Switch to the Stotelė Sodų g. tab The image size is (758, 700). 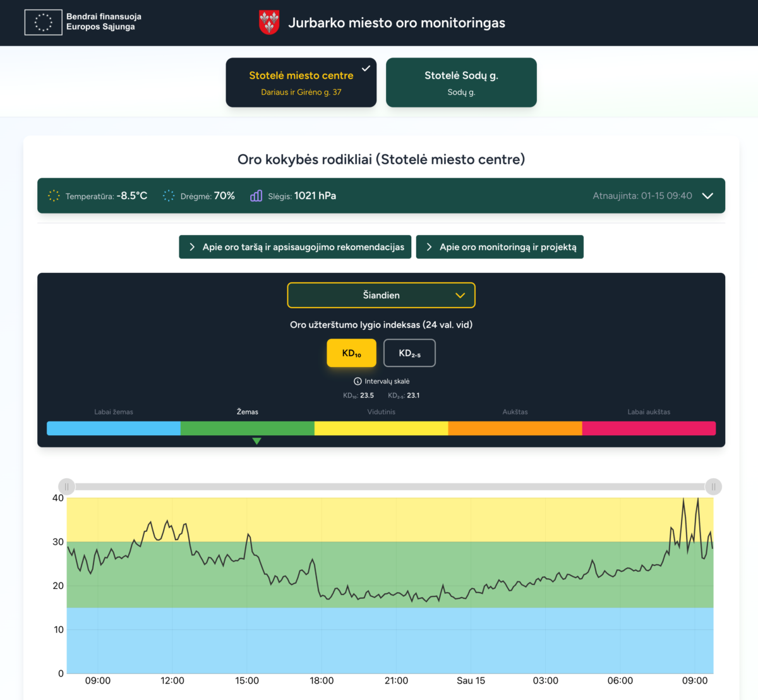point(461,83)
